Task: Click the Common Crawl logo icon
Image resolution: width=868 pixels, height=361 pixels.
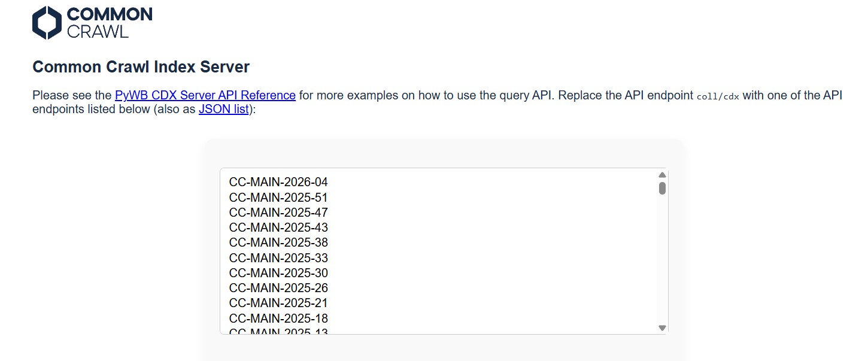Action: coord(47,23)
